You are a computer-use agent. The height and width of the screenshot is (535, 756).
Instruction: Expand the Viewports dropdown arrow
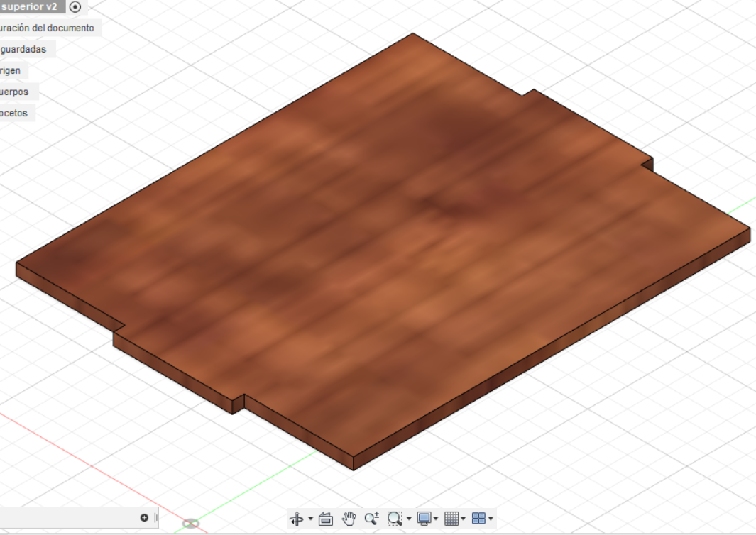(x=491, y=519)
